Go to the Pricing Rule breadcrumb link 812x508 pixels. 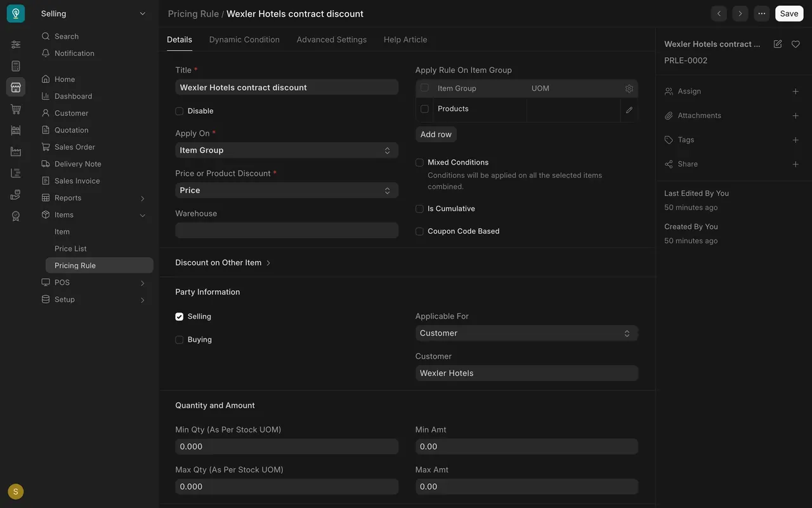pos(193,13)
